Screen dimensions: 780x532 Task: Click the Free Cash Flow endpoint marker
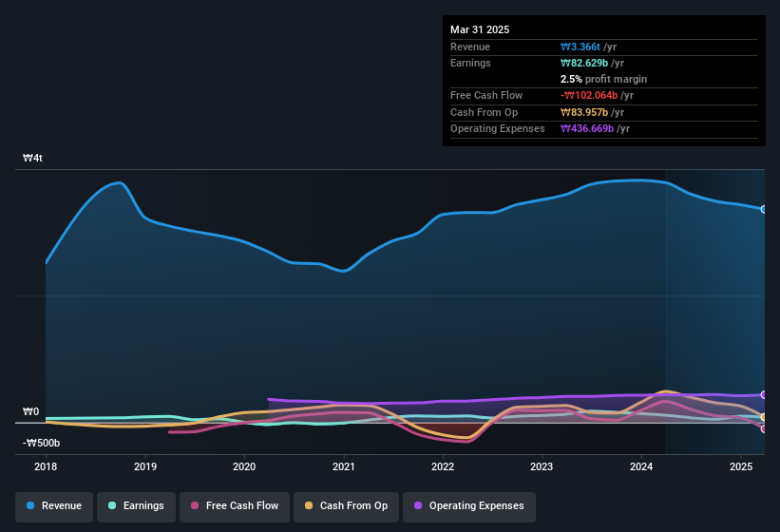click(764, 428)
